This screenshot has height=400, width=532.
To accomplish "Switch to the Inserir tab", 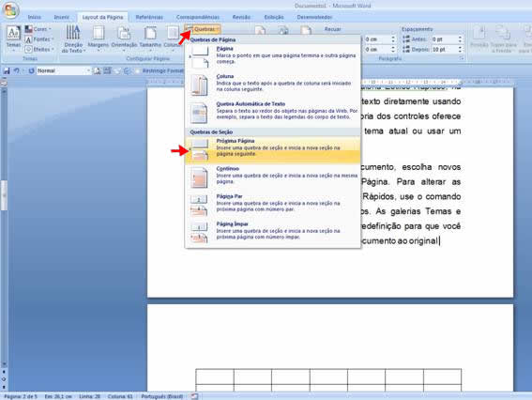I will click(x=61, y=17).
